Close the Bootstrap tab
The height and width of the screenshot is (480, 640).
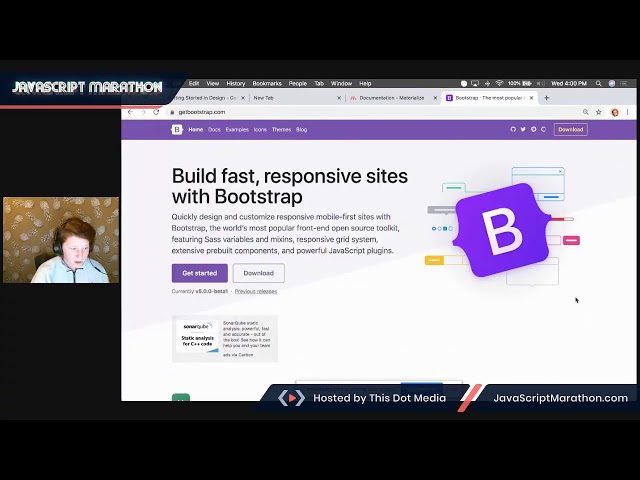coord(531,98)
